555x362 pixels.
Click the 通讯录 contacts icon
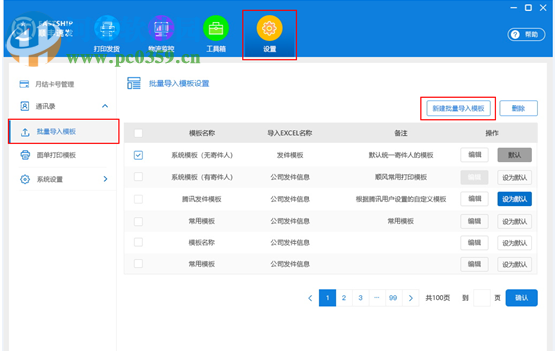24,106
